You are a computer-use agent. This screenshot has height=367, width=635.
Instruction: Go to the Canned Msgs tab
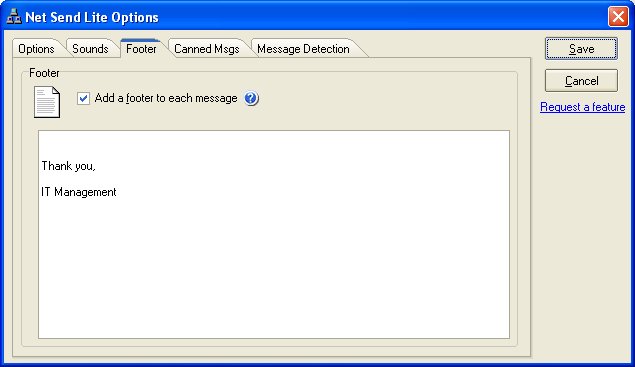(207, 49)
